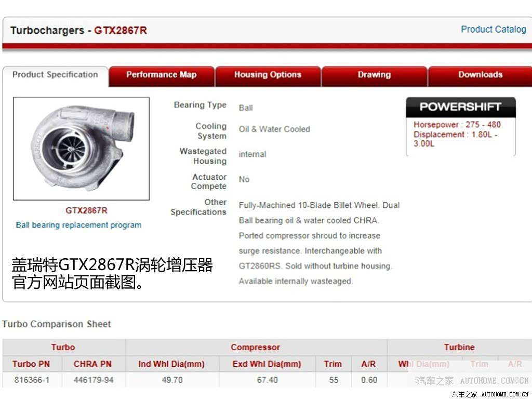Click the POWERSHIFT banner logo

[x=460, y=107]
